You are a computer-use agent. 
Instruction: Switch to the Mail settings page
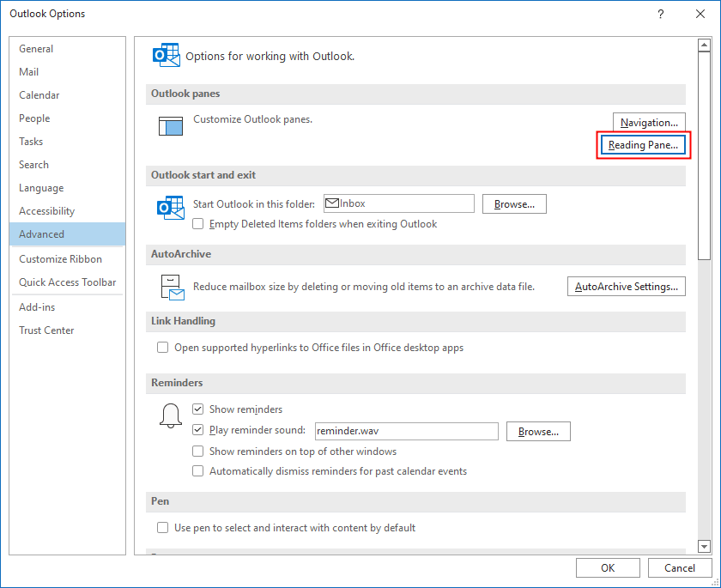pos(28,71)
